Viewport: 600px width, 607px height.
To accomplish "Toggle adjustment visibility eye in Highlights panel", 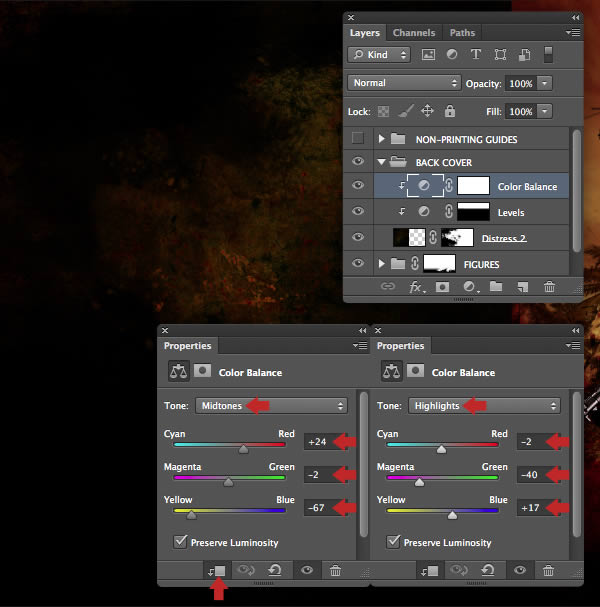I will [x=520, y=570].
